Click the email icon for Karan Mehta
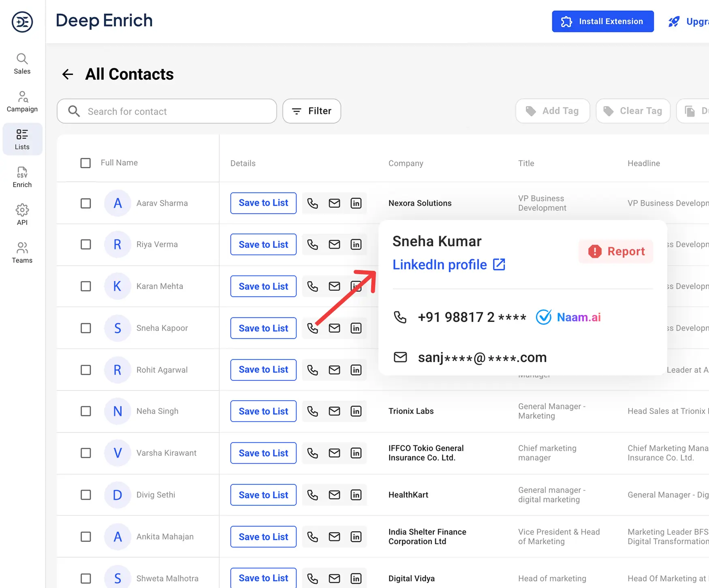This screenshot has width=709, height=588. click(334, 286)
